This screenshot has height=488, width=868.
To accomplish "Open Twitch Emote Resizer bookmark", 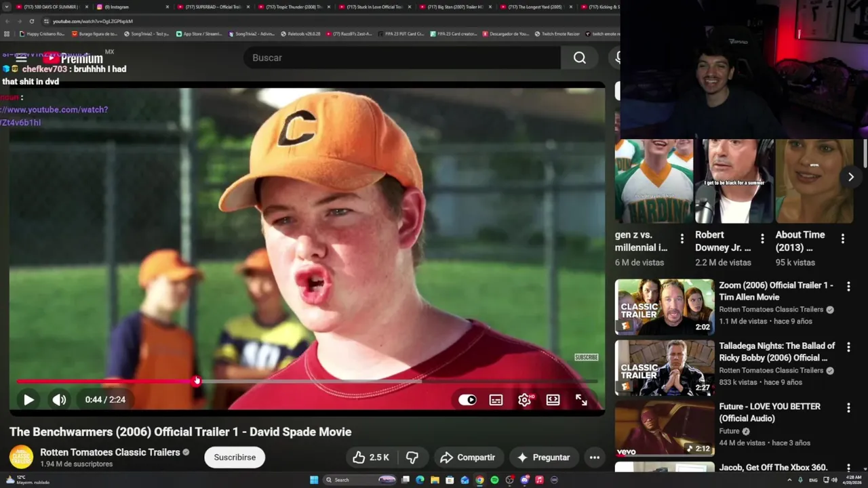I will coord(557,34).
